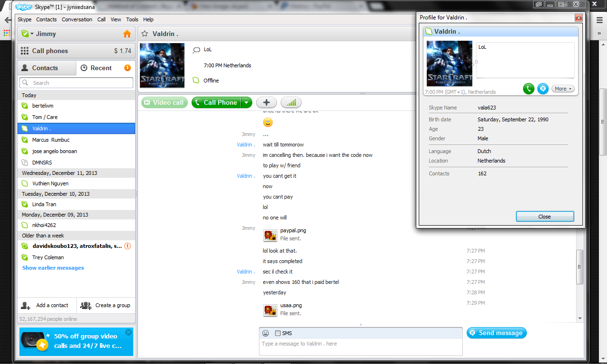
Task: Open the Conversation menu
Action: [77, 19]
